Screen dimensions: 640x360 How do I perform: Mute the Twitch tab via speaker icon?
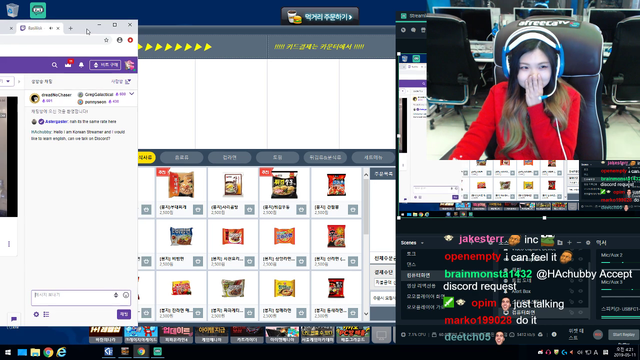point(51,28)
